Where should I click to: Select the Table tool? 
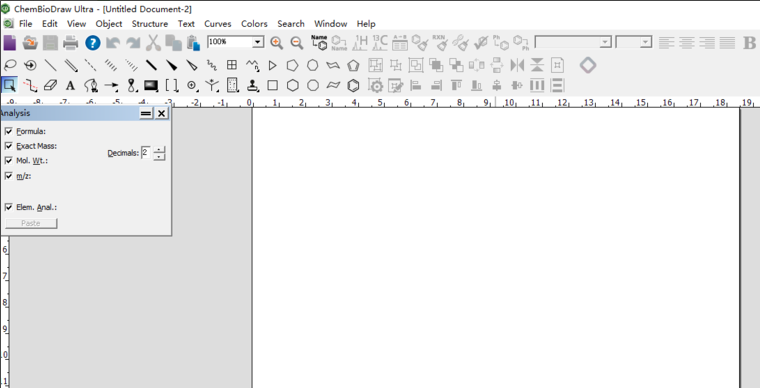(x=232, y=65)
